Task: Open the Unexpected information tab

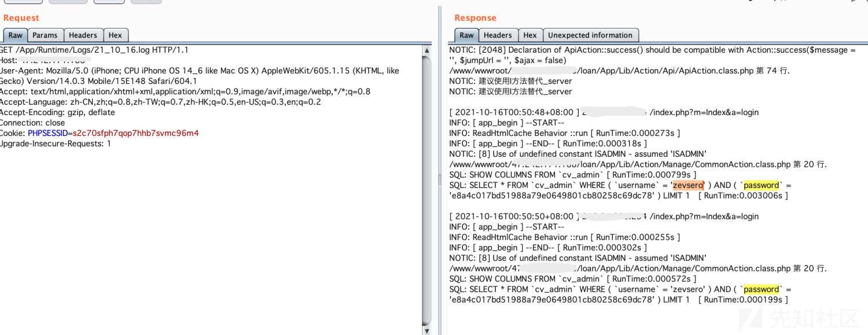Action: pyautogui.click(x=590, y=35)
